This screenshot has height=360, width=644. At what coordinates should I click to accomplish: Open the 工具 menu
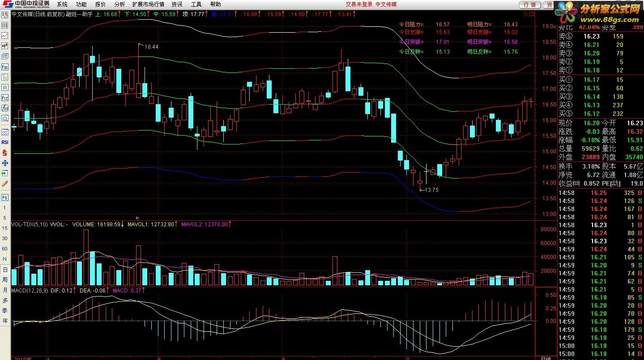point(196,4)
